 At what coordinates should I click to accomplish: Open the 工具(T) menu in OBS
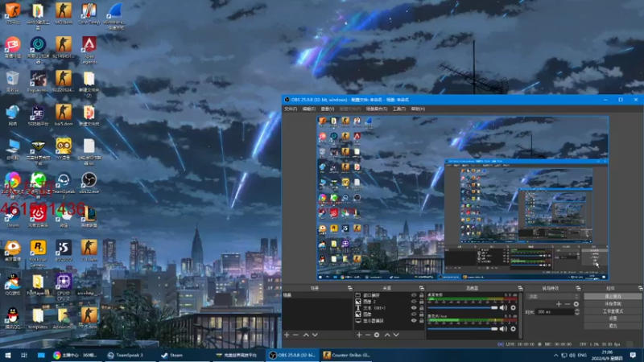(399, 109)
